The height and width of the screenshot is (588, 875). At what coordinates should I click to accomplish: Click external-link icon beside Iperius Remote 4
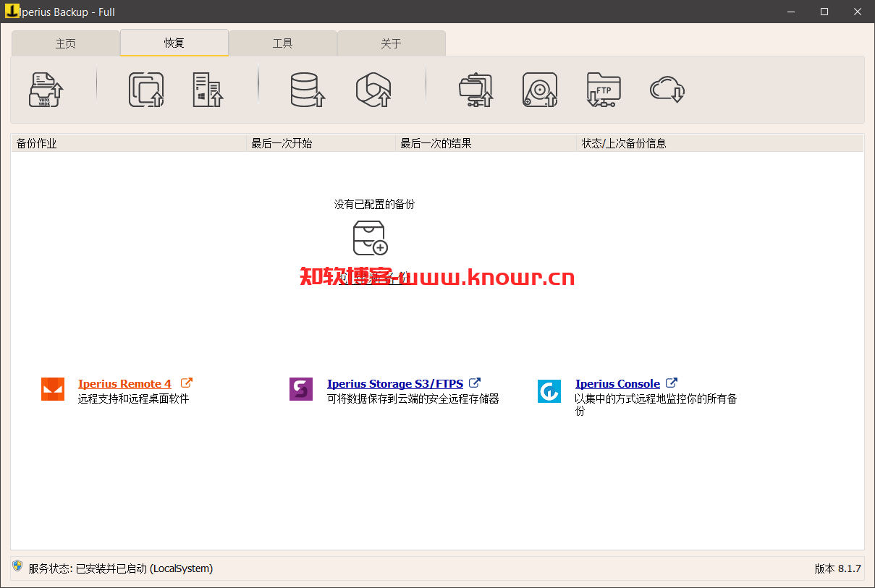point(187,383)
